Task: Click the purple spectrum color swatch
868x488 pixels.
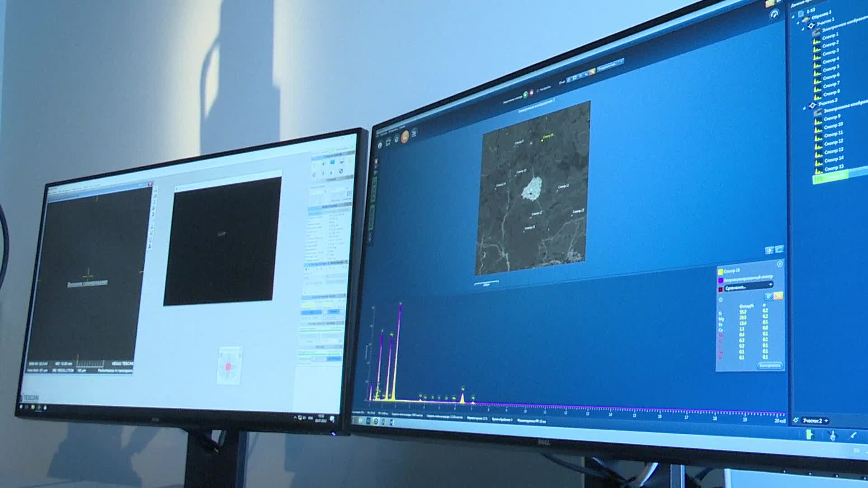Action: (x=721, y=281)
